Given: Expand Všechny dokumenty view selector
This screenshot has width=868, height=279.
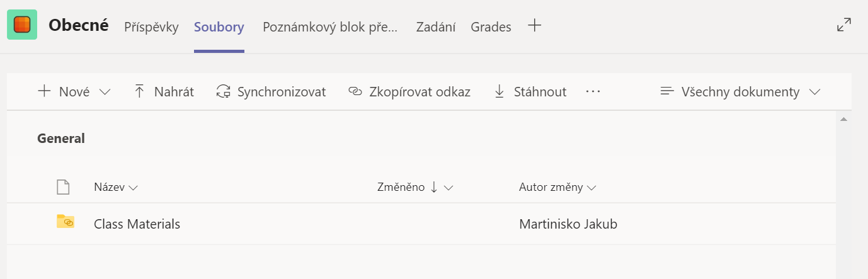Looking at the screenshot, I should 740,92.
